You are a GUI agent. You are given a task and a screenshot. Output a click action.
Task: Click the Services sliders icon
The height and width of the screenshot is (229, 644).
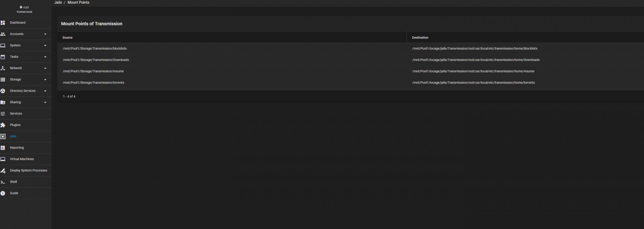[x=3, y=114]
